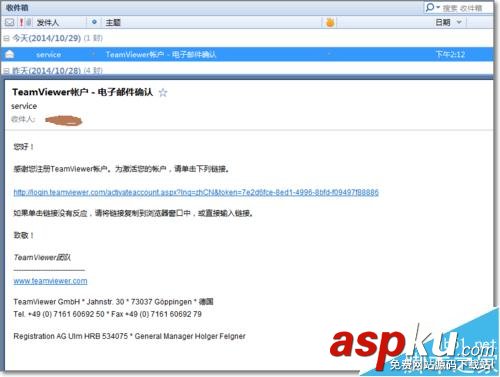Click the opened envelope icon on service row
This screenshot has height=377, width=500.
[x=10, y=54]
